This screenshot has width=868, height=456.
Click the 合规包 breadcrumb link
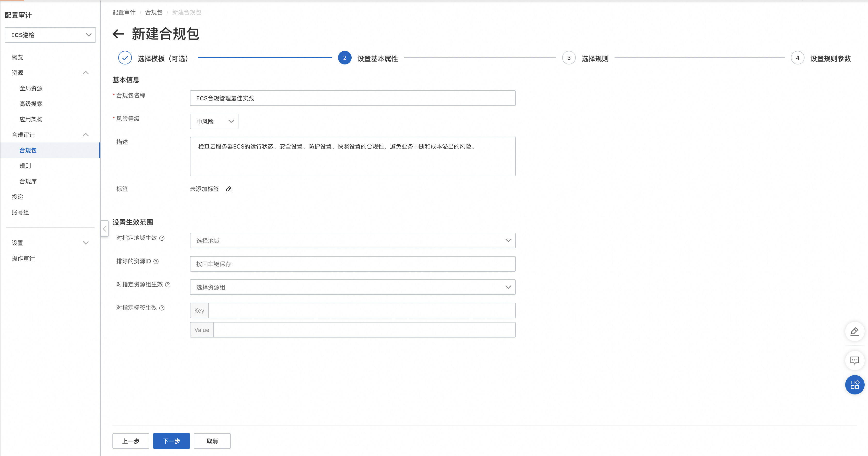pyautogui.click(x=154, y=12)
